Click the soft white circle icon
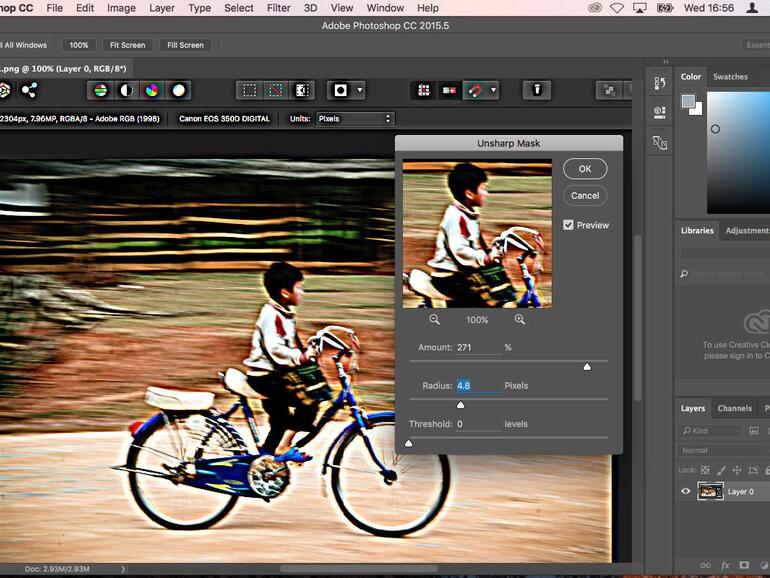770x578 pixels. tap(178, 90)
